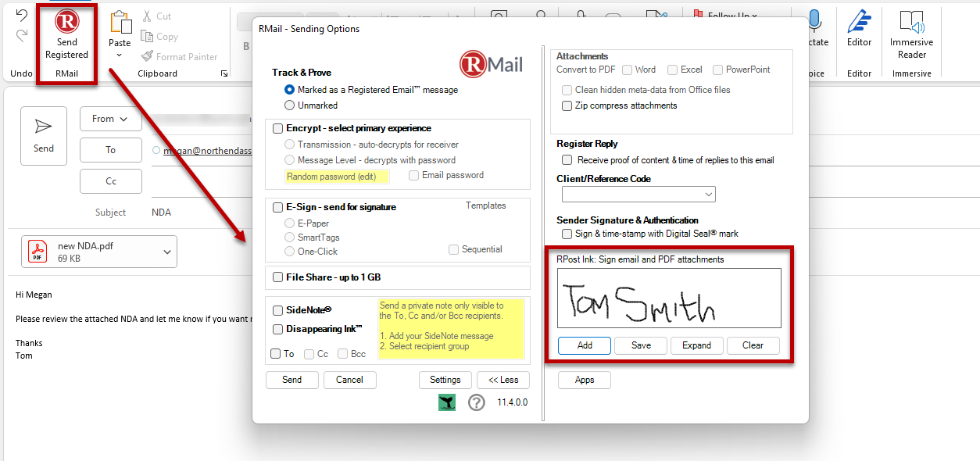Click the Format Painter brush icon
This screenshot has height=461, width=980.
[x=147, y=56]
